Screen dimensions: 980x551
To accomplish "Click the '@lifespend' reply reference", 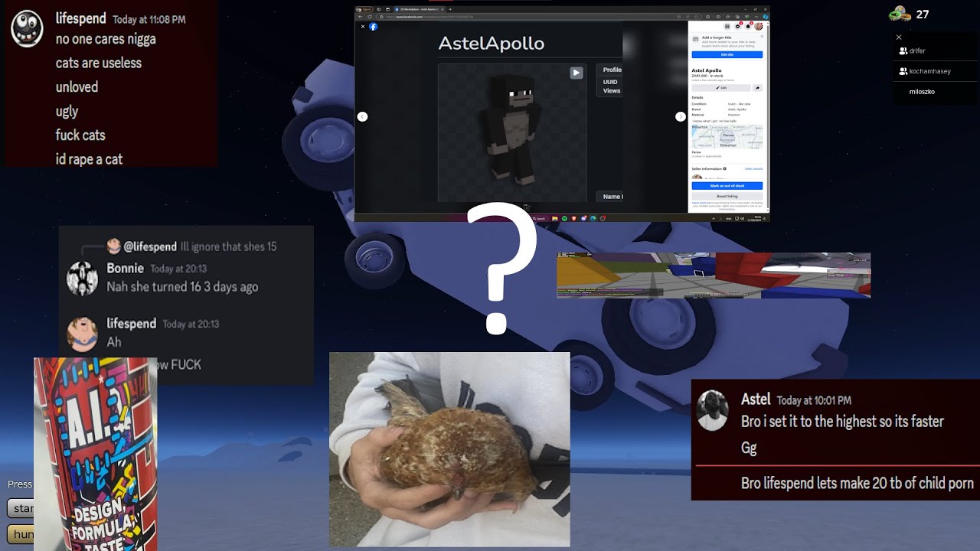I will tap(150, 246).
